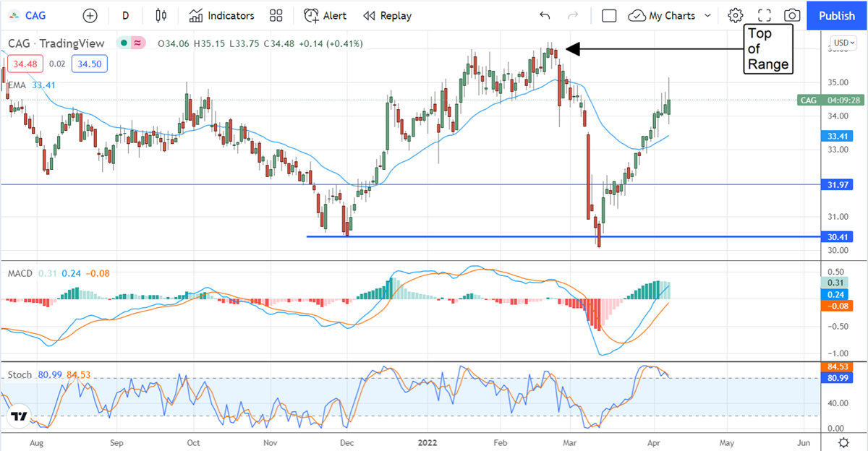Open time axis settings gear
Screen dimensions: 868x451
coord(843,442)
